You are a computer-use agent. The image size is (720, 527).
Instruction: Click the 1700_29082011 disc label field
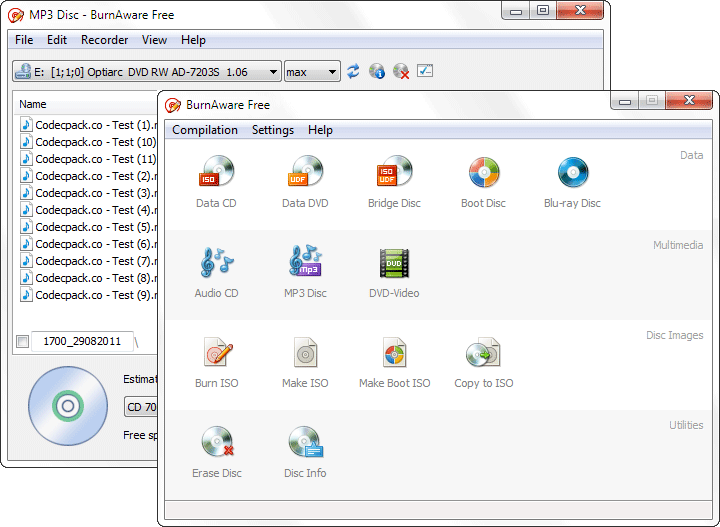[x=82, y=341]
